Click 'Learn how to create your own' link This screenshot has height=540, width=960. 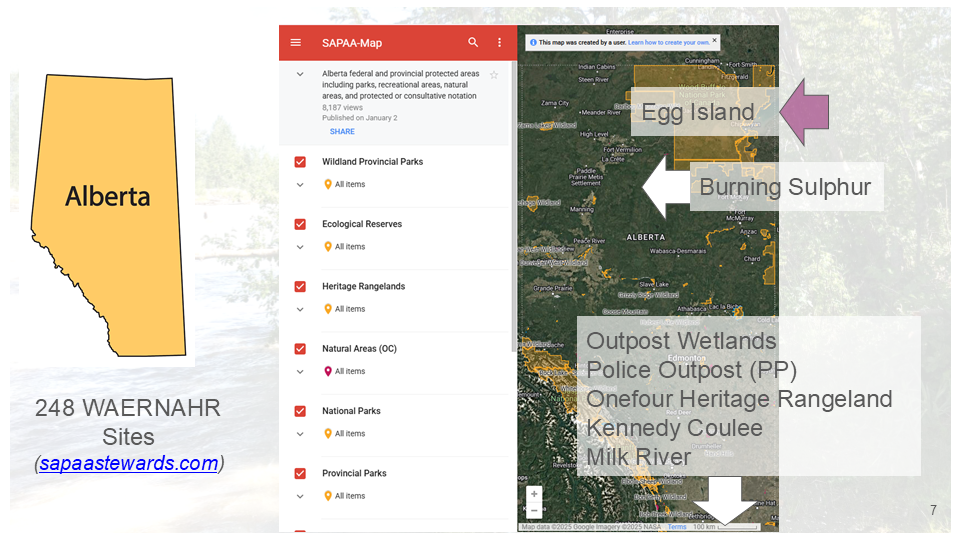coord(668,43)
